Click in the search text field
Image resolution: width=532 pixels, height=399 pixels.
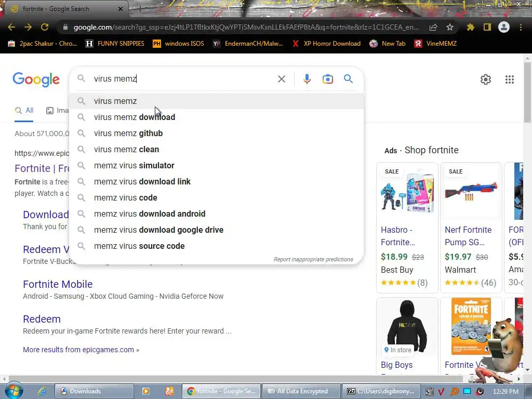(x=183, y=79)
